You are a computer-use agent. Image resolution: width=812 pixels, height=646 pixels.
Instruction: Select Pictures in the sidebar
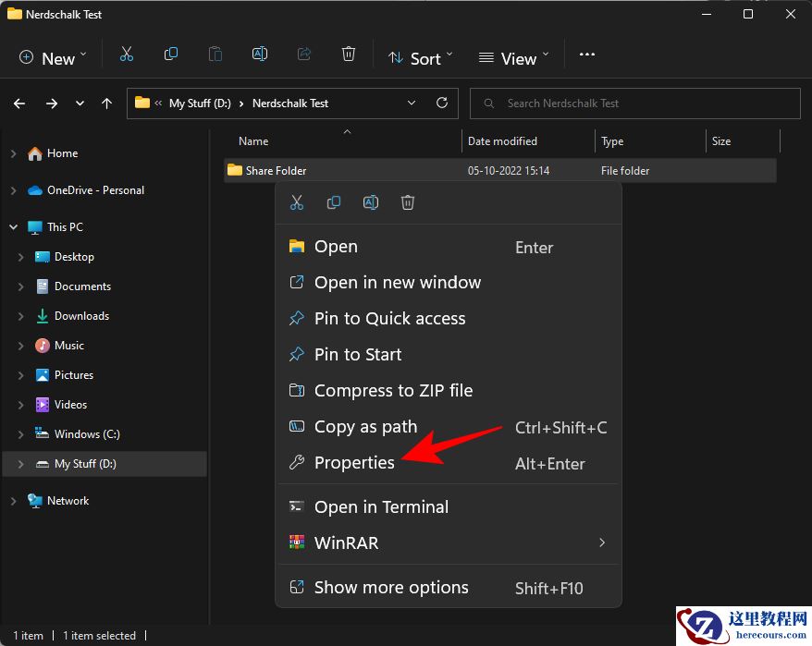coord(74,375)
